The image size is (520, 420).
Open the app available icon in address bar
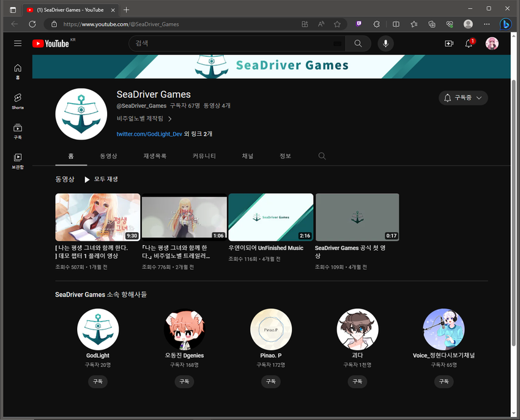(305, 24)
